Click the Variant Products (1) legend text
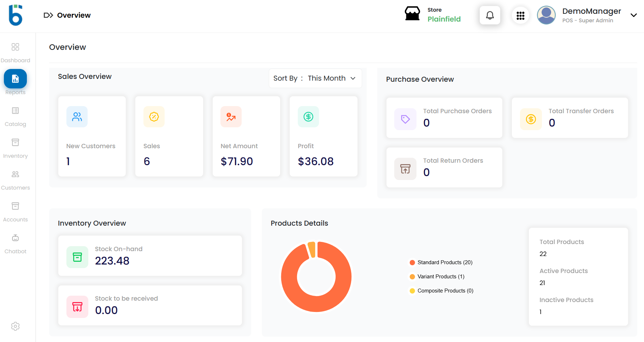The height and width of the screenshot is (342, 644). 441,277
